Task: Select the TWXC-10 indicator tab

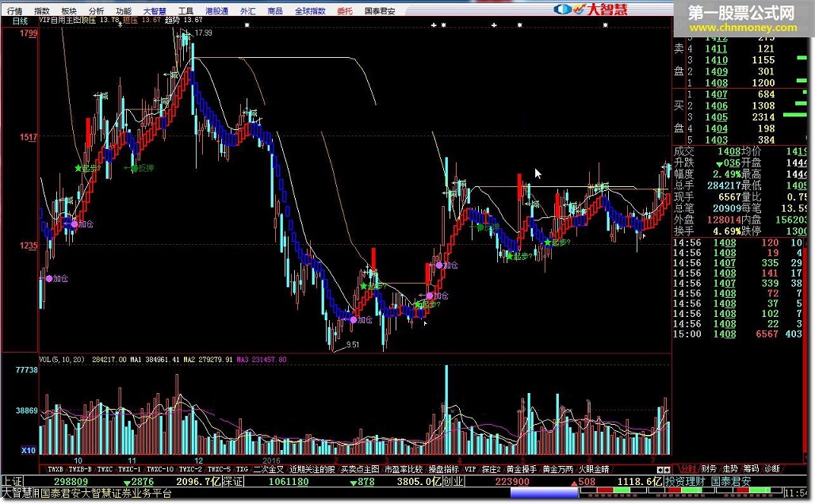Action: tap(160, 469)
